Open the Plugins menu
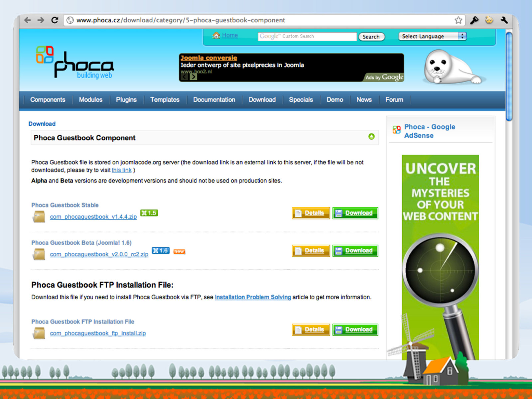The image size is (532, 399). click(x=126, y=99)
